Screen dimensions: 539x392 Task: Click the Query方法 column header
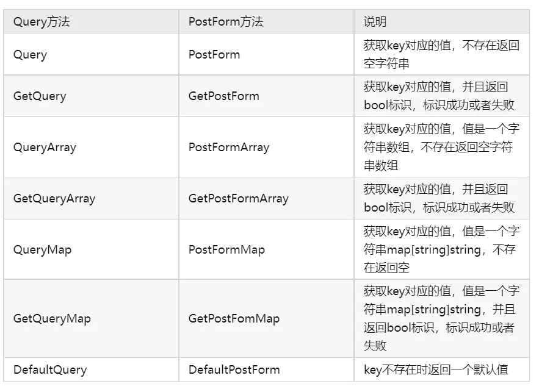(91, 21)
